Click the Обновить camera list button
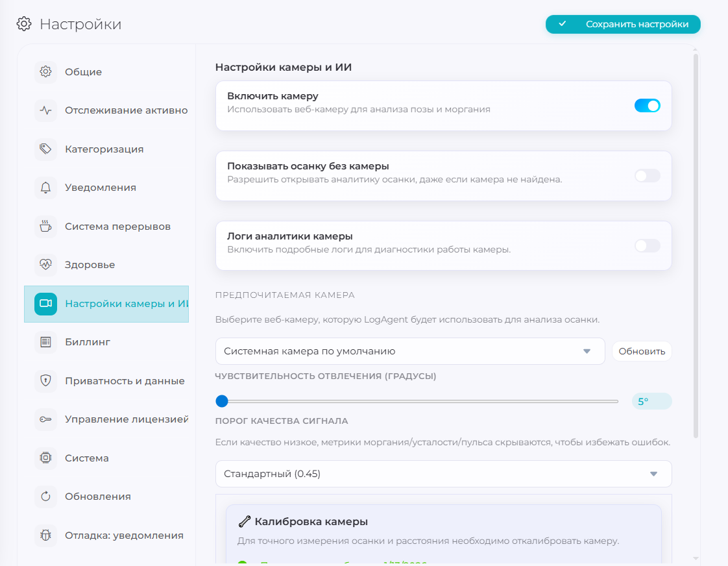Viewport: 728px width, 566px height. coord(642,352)
